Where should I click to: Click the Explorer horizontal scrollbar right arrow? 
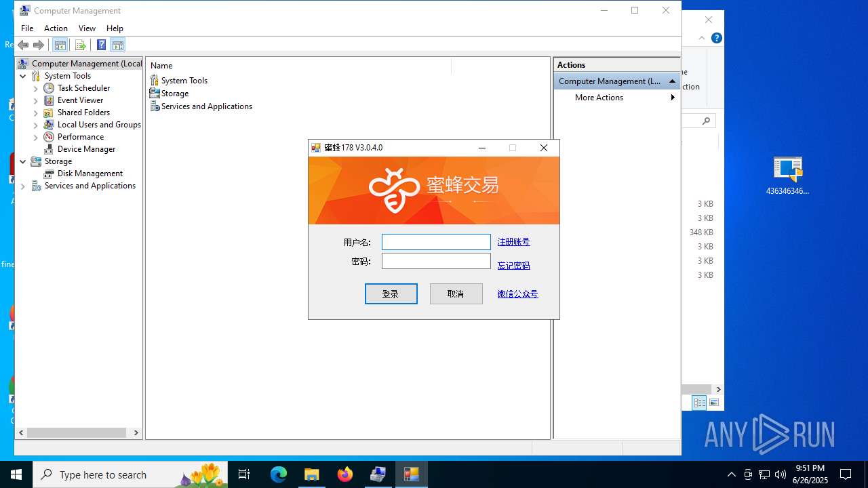tap(718, 389)
